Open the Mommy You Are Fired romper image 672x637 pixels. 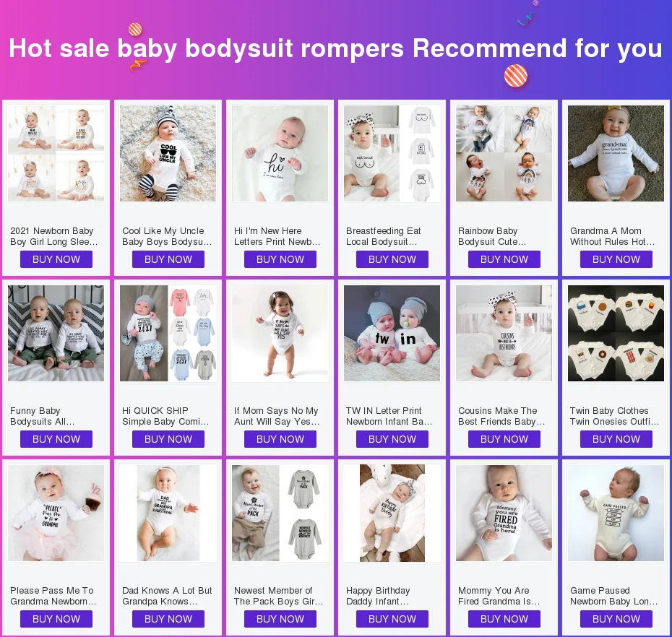(504, 513)
